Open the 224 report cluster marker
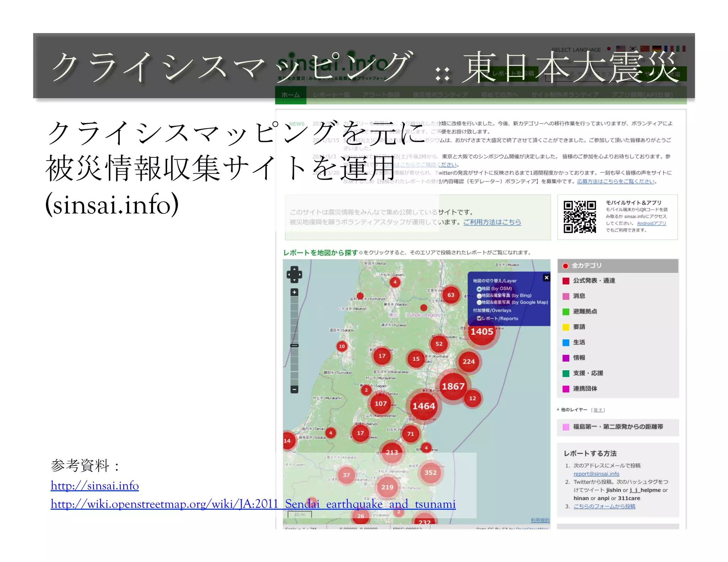 click(x=469, y=362)
